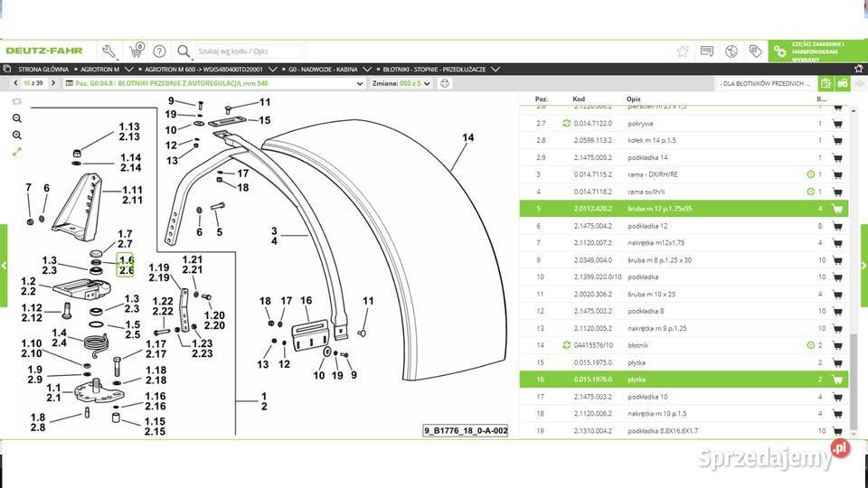The image size is (868, 488).
Task: Click the DEUTZ-FAHR logo
Action: point(44,51)
